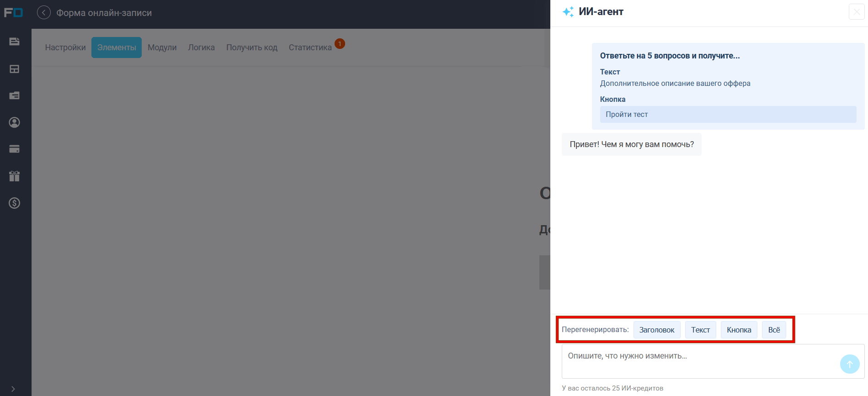Click the FO logo in top corner
Image resolution: width=868 pixels, height=396 pixels.
pos(13,12)
